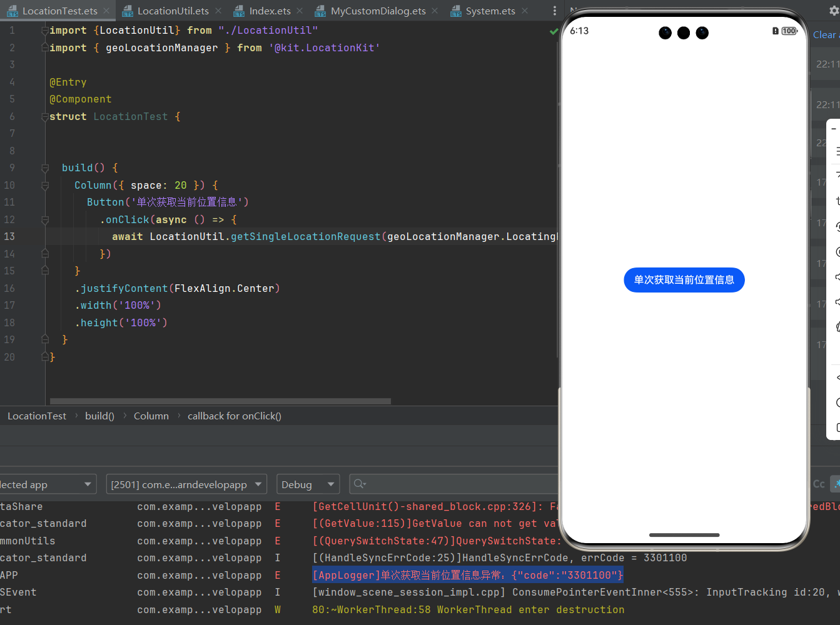This screenshot has width=840, height=625.
Task: Close the MyCustomDialog.ets tab
Action: point(435,11)
